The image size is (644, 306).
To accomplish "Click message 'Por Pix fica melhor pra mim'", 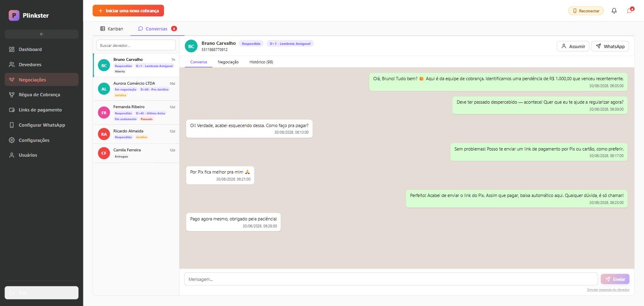I will [220, 175].
